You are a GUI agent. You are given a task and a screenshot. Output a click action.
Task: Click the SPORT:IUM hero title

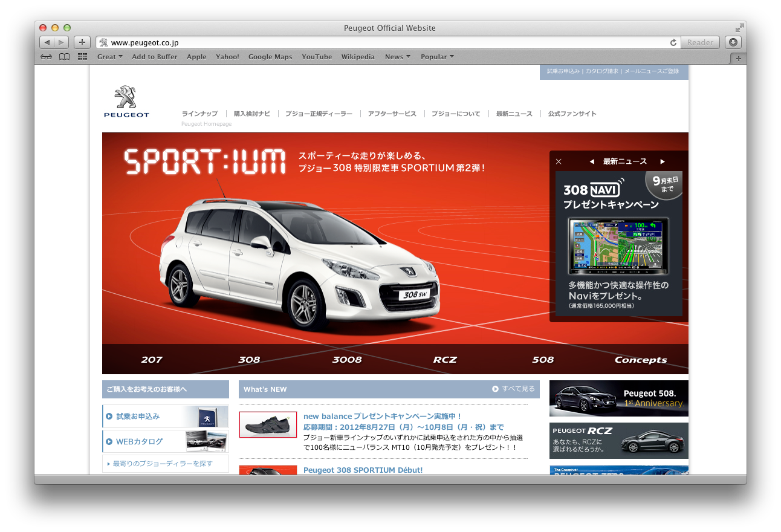coord(204,162)
